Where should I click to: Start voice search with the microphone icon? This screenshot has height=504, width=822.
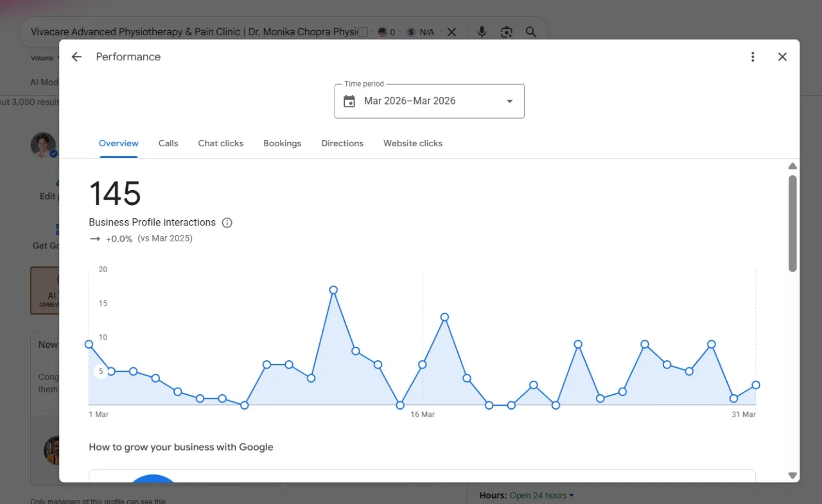tap(482, 32)
